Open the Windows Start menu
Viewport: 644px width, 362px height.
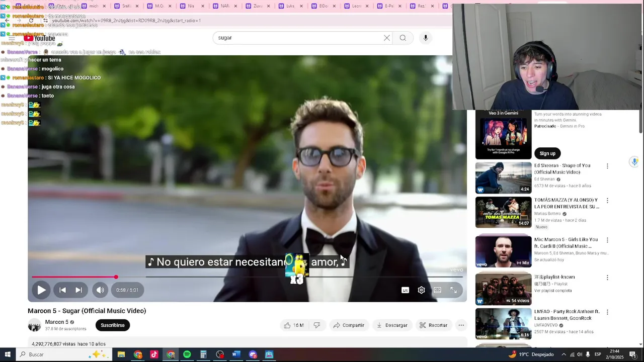point(8,354)
